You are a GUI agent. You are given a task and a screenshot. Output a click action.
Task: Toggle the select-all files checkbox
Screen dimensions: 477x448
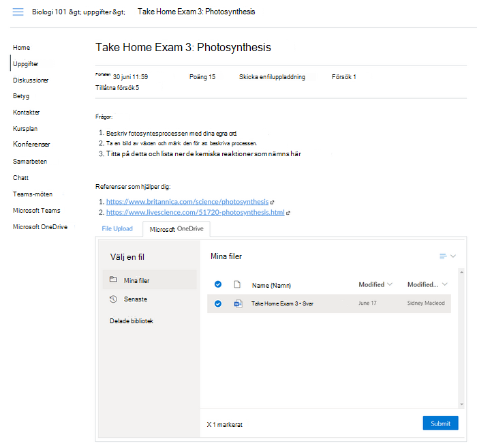(x=218, y=284)
